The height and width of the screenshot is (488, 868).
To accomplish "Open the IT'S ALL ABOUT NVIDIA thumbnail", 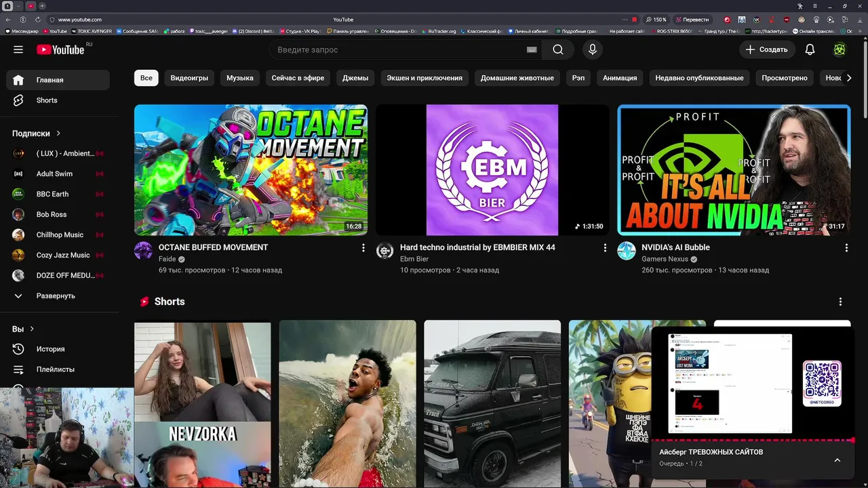I will (x=734, y=170).
